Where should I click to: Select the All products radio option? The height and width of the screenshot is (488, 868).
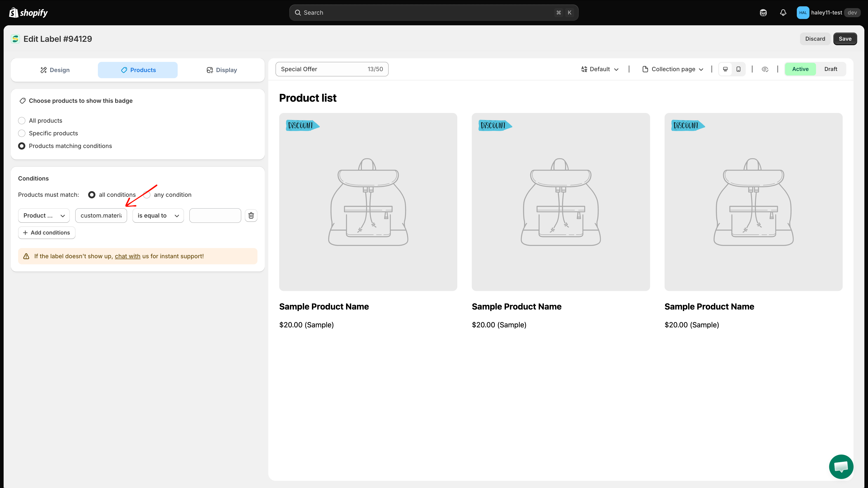(x=21, y=121)
